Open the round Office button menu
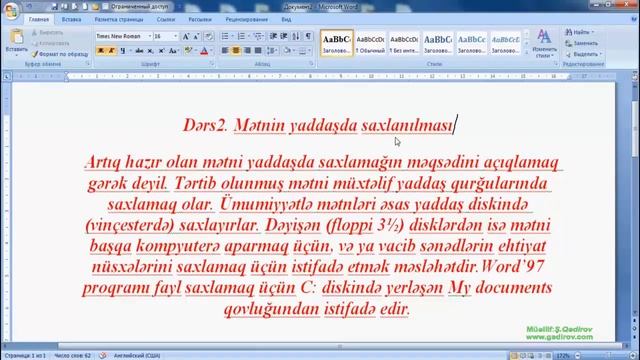The height and width of the screenshot is (360, 640). point(11,11)
